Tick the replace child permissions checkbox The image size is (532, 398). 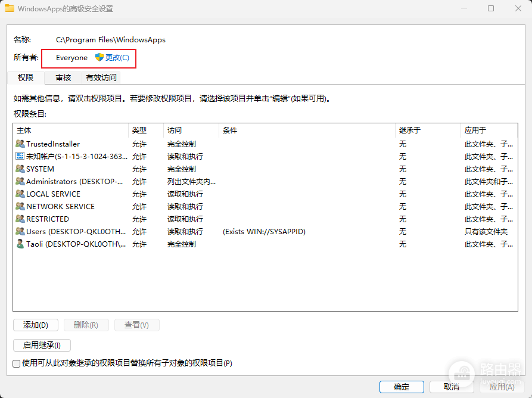[x=16, y=363]
